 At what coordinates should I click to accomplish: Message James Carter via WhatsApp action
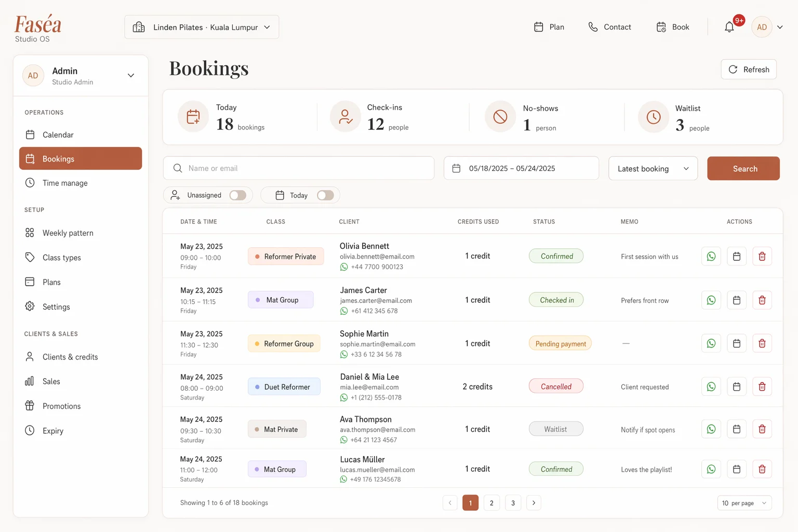click(x=711, y=300)
